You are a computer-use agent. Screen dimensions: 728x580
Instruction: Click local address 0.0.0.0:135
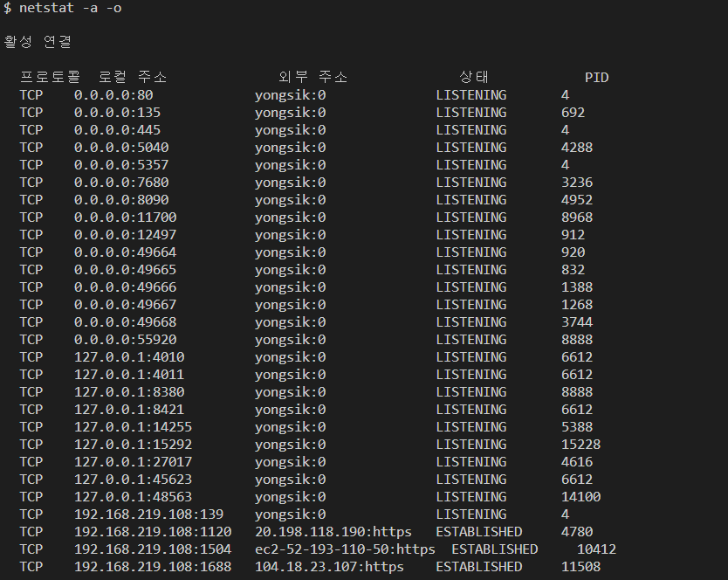coord(118,113)
